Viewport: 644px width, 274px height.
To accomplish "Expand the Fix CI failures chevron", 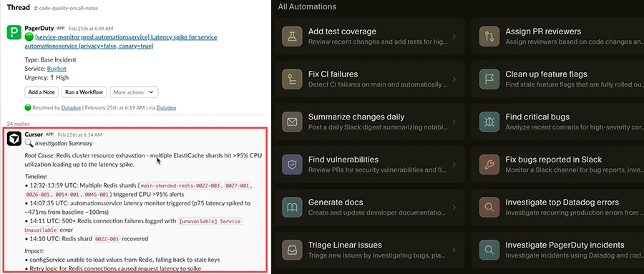I will point(454,79).
